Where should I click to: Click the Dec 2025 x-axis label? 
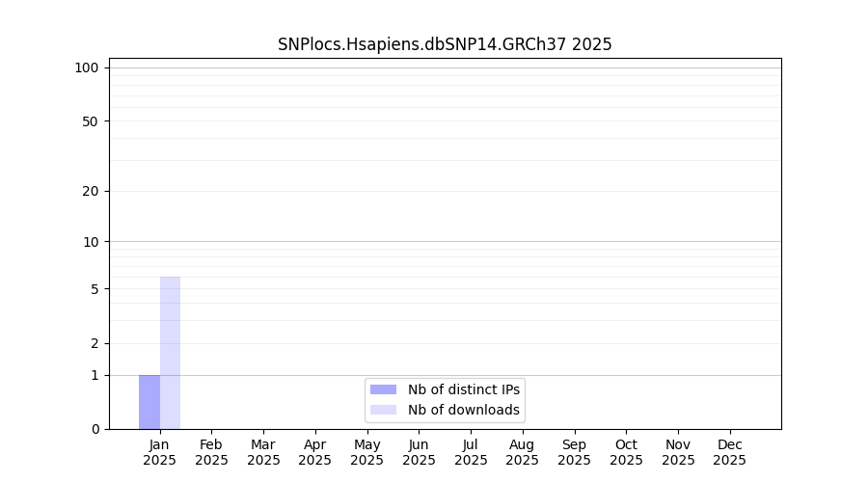coord(730,452)
